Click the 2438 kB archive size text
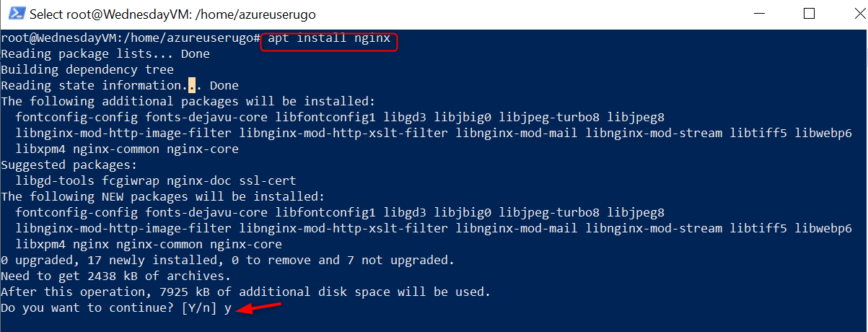The width and height of the screenshot is (868, 332). [113, 276]
